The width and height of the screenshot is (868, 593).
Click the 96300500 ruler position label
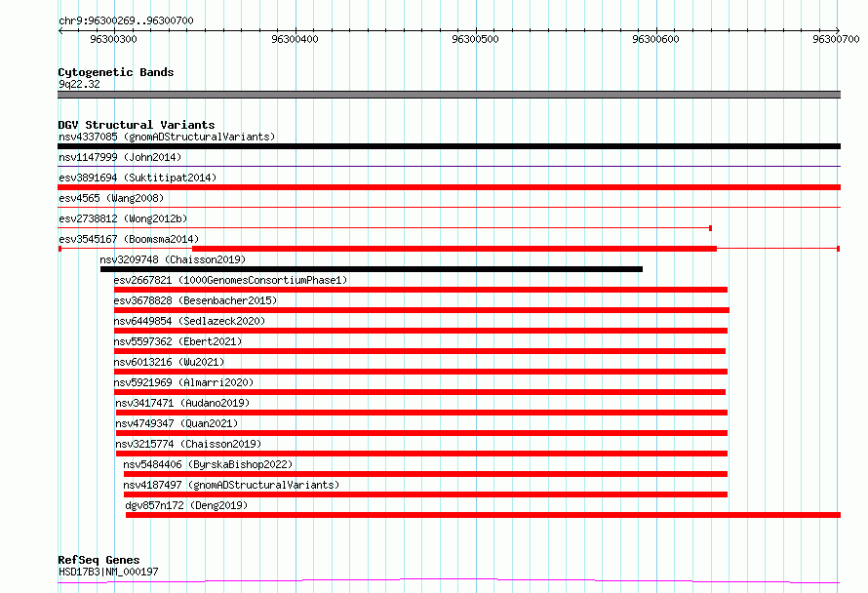point(476,39)
